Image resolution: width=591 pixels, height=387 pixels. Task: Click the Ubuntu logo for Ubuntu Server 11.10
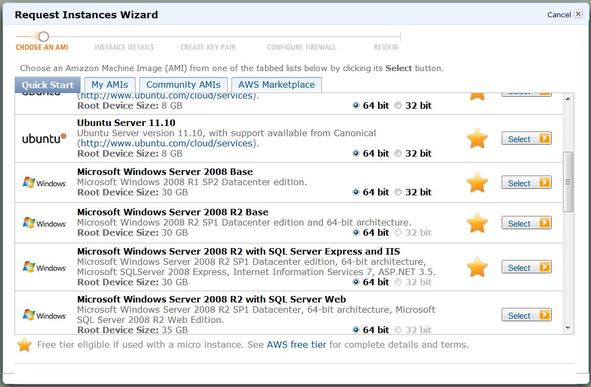point(44,139)
